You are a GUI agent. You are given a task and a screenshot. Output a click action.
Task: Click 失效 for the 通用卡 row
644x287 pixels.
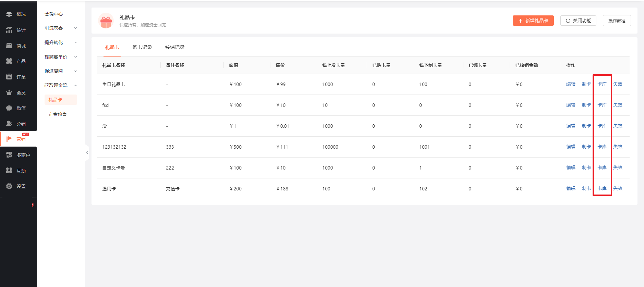pos(618,188)
